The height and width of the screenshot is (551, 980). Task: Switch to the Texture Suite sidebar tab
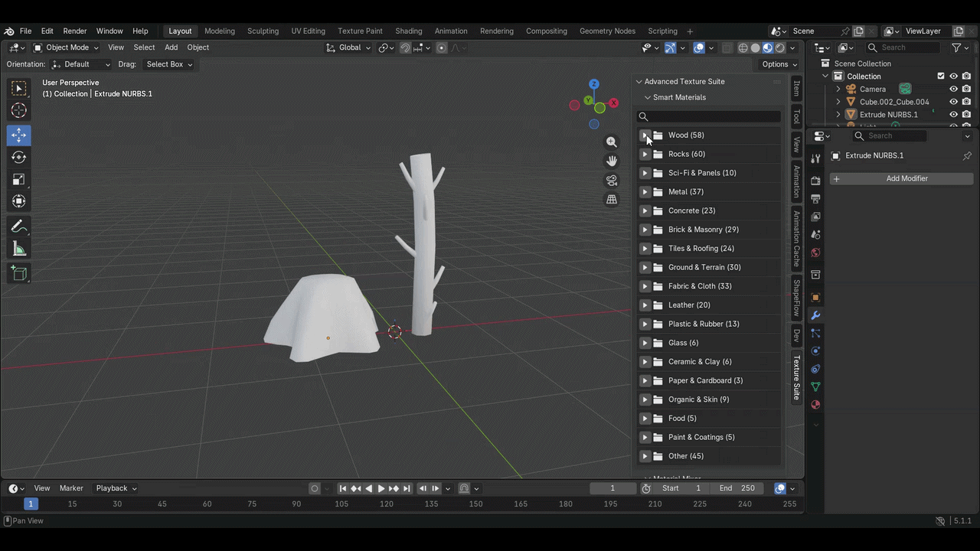pos(796,377)
